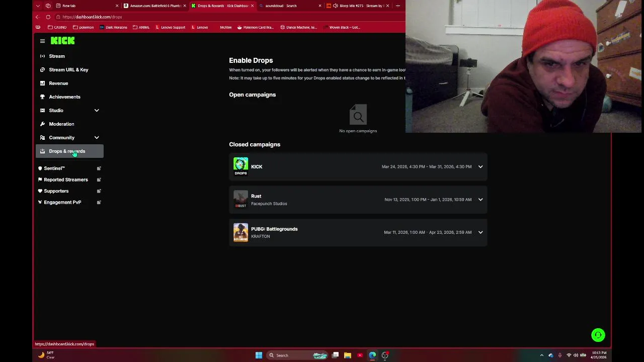The image size is (644, 362).
Task: Open the taskbar clock and date
Action: [599, 355]
